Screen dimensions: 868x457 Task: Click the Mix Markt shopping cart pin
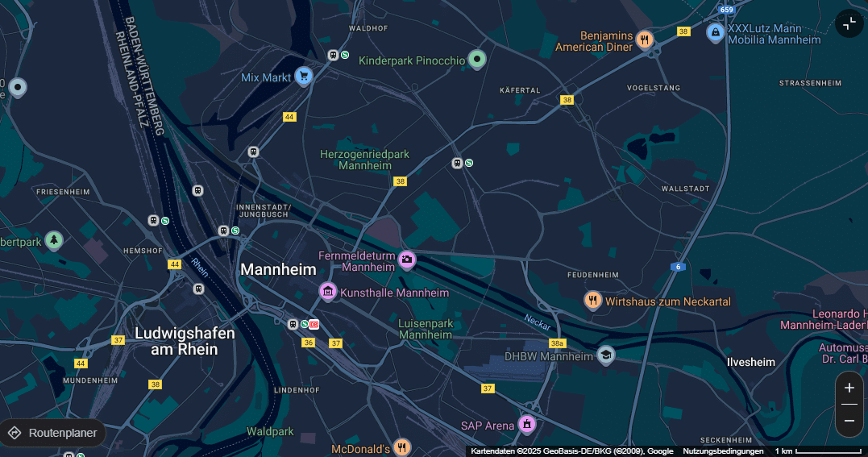(x=303, y=76)
